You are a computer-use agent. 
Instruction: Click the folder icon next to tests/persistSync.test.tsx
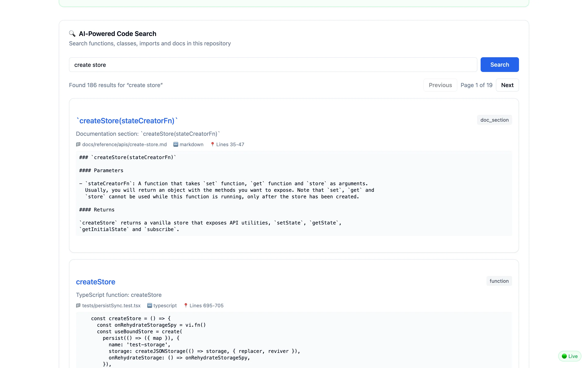coord(78,305)
